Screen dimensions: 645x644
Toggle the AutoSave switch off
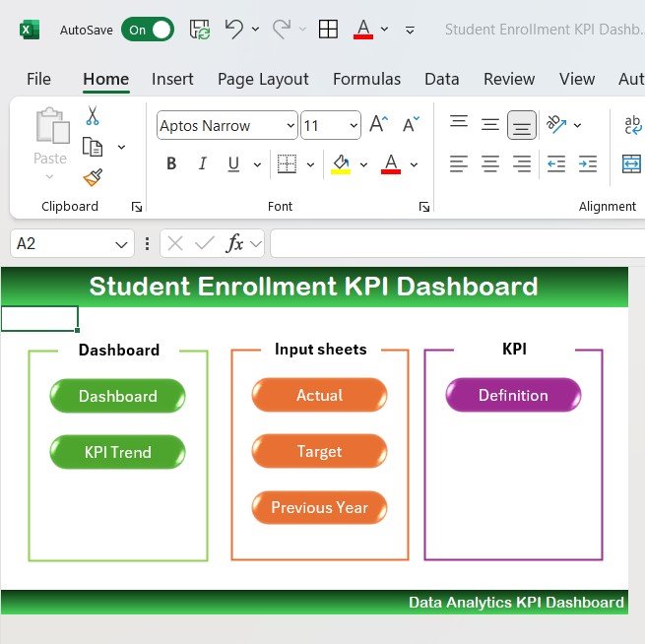[148, 30]
